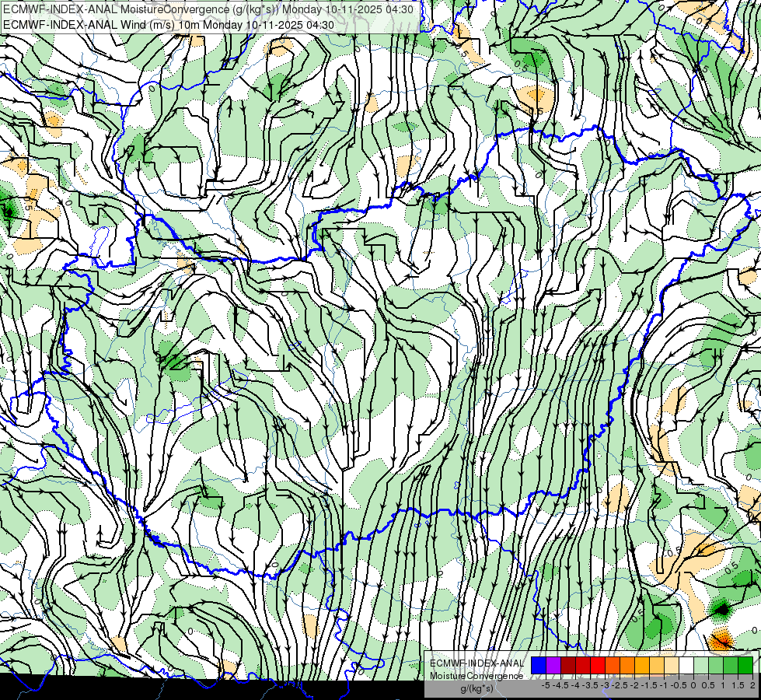The height and width of the screenshot is (700, 761).
Task: Click the -2 tick label on the colorbar
Action: coord(634,685)
